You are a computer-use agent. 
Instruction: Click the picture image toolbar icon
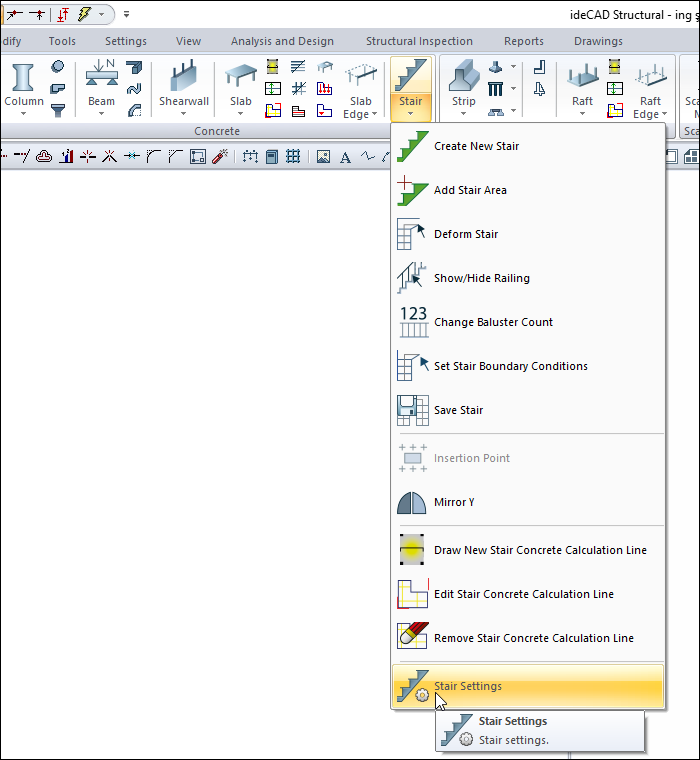pyautogui.click(x=323, y=157)
